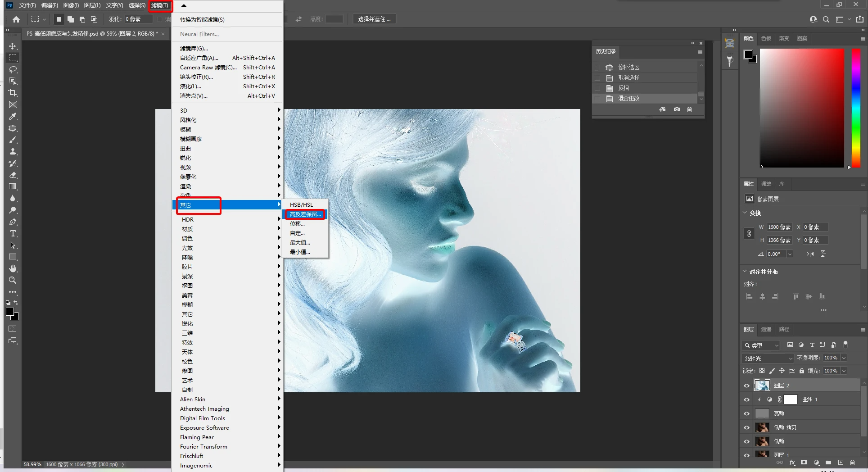The height and width of the screenshot is (472, 868).
Task: Select the 取消选择 history state
Action: click(x=629, y=77)
